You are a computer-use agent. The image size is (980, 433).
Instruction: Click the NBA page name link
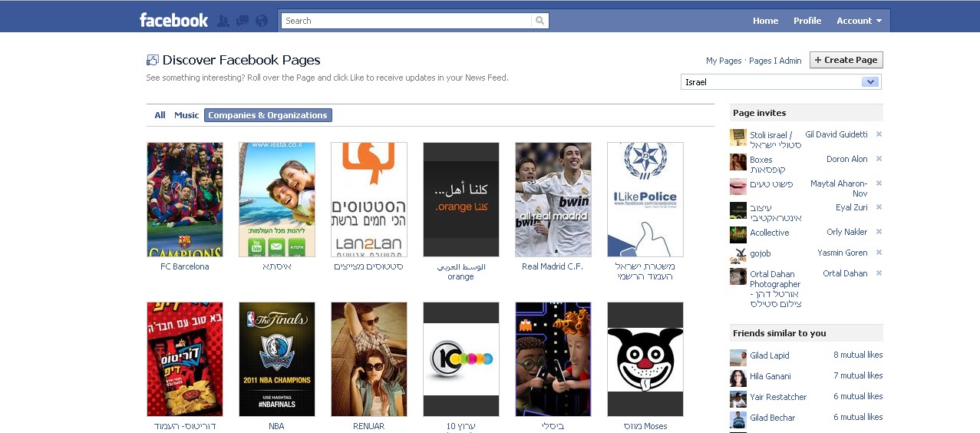point(276,426)
